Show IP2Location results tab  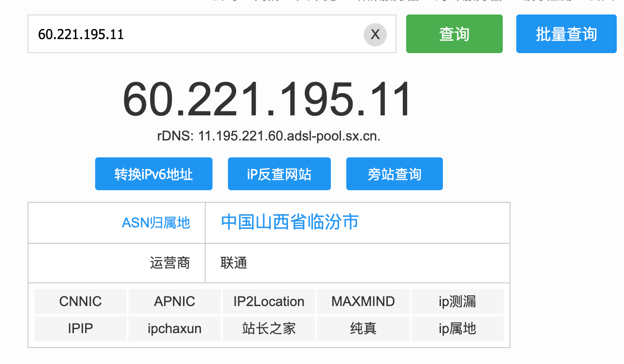pos(269,302)
